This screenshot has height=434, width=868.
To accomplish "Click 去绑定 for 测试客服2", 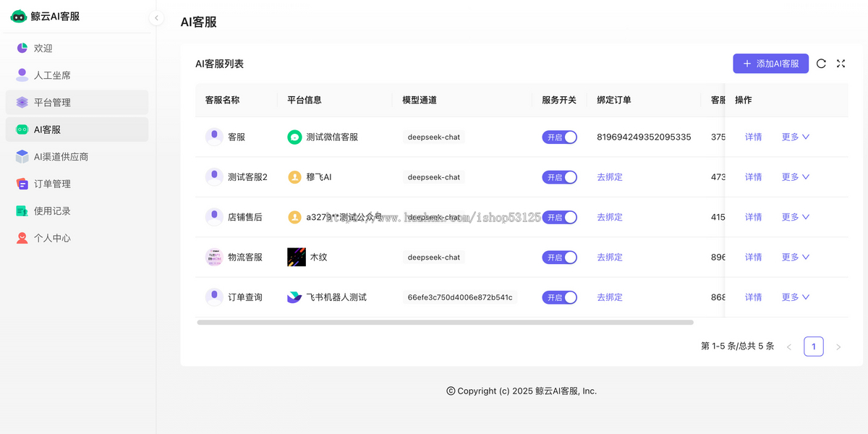I will 610,176.
